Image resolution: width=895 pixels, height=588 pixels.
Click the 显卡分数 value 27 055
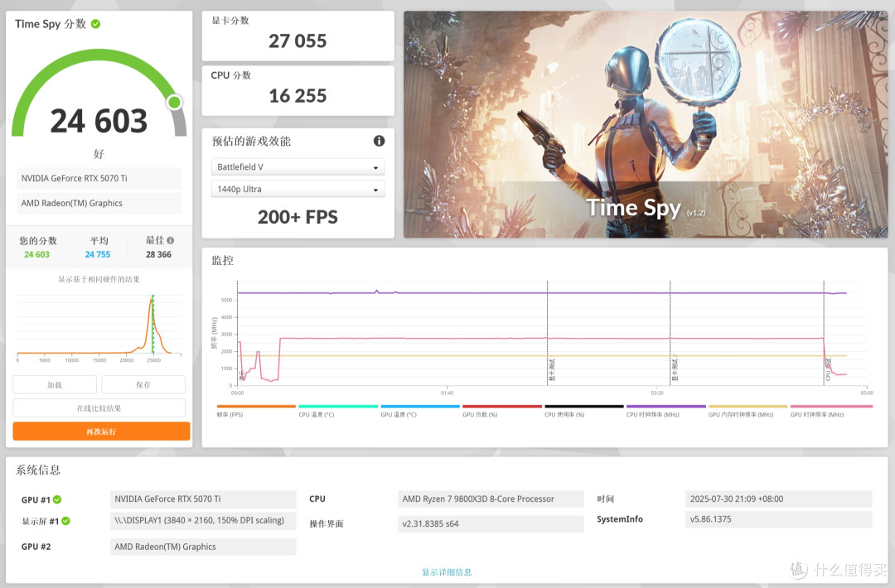click(x=298, y=41)
